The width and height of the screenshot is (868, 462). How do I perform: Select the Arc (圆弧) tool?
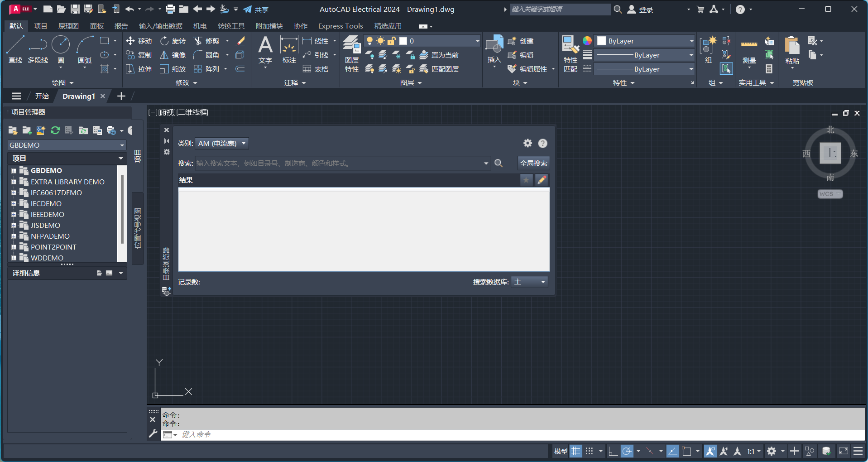pos(85,49)
